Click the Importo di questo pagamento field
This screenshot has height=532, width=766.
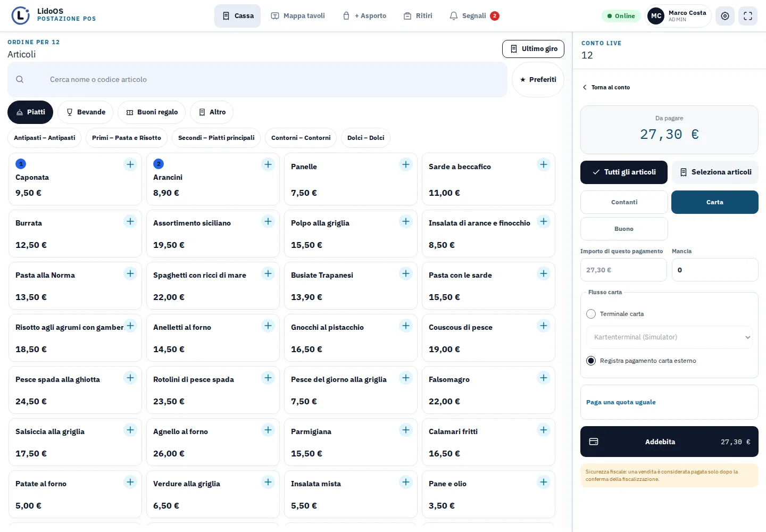coord(623,270)
